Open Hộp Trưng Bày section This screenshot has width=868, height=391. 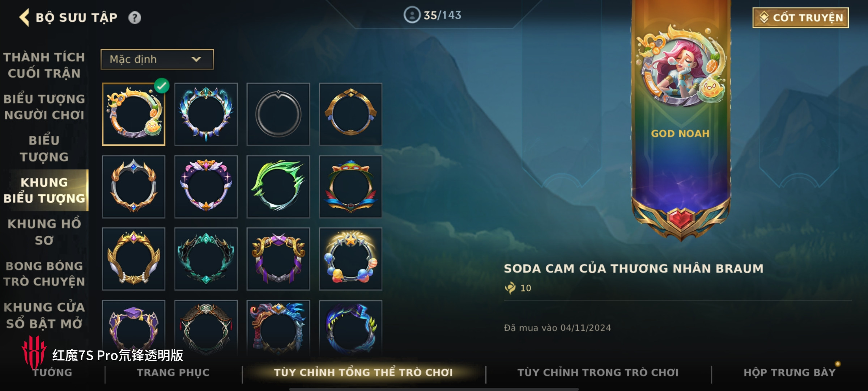(x=790, y=373)
